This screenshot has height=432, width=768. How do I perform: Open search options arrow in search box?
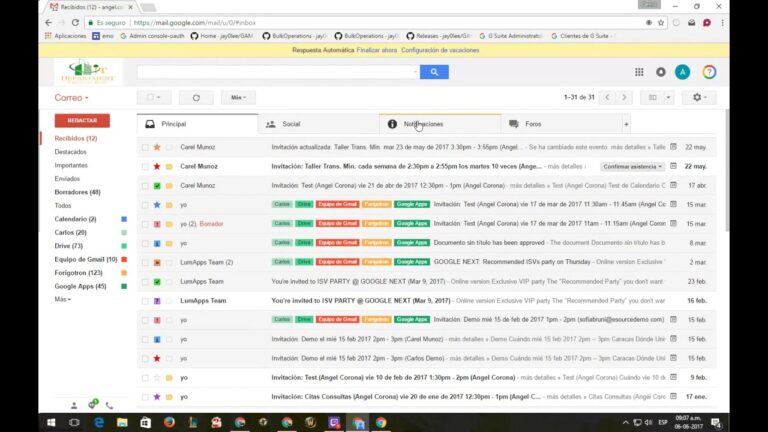(415, 72)
